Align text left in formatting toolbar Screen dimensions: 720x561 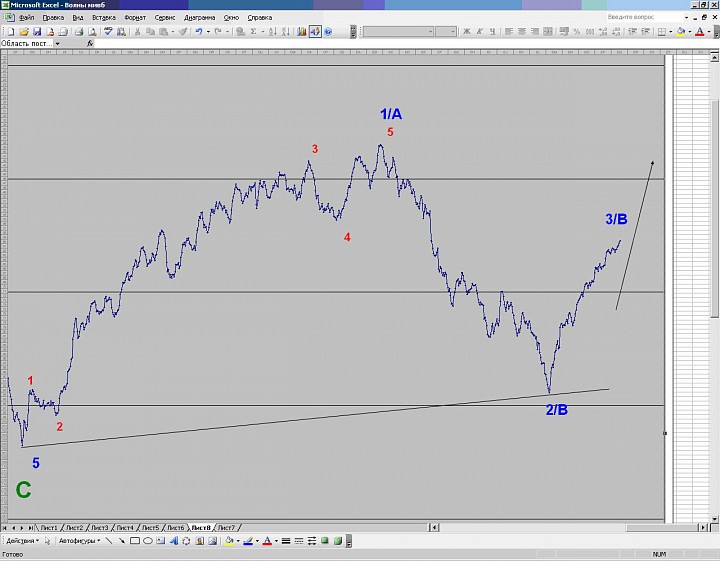click(x=508, y=31)
